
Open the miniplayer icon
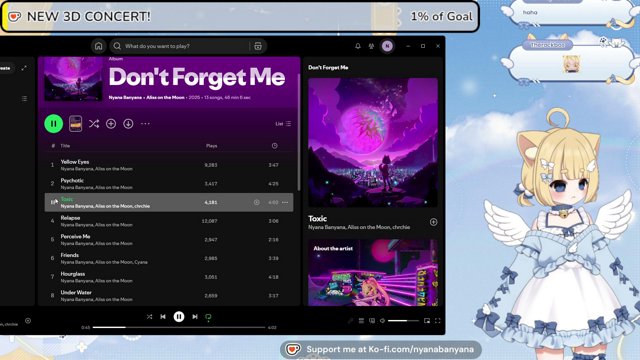pyautogui.click(x=427, y=321)
